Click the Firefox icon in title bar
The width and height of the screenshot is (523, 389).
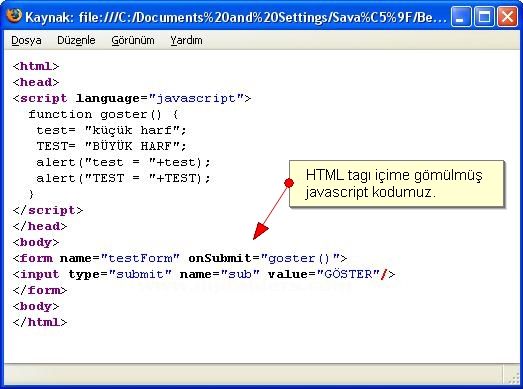14,16
